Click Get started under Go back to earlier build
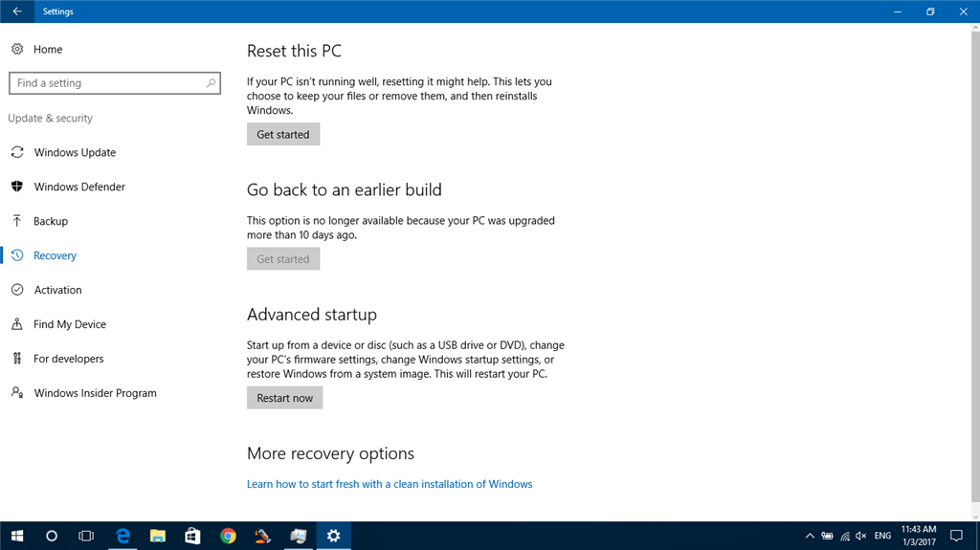This screenshot has height=550, width=980. [283, 259]
